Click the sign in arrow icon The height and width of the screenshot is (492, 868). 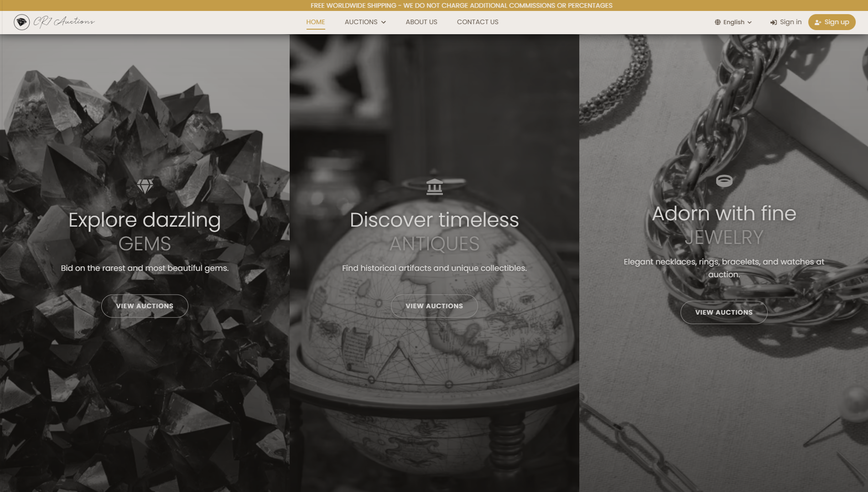[774, 22]
